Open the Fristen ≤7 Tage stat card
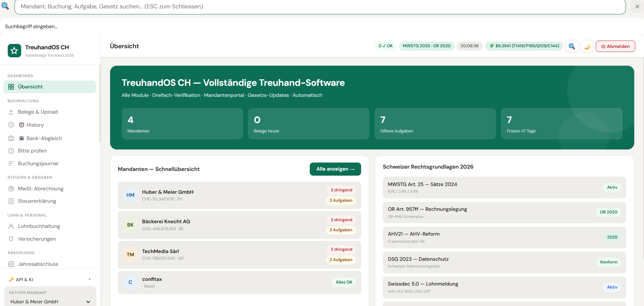 coord(562,124)
